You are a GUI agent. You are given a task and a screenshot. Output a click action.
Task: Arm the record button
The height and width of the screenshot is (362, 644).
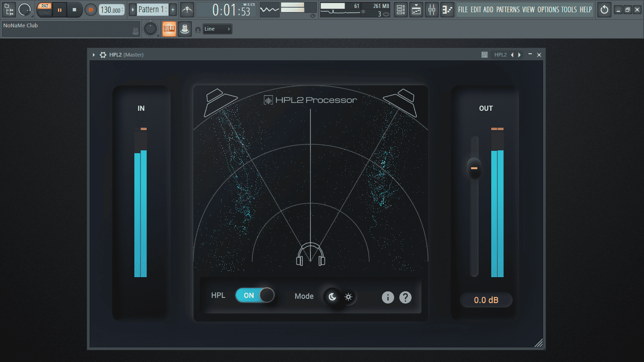[x=91, y=9]
